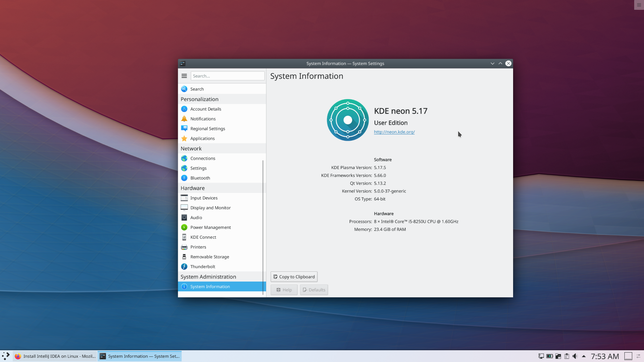Open Applications settings
644x362 pixels.
pyautogui.click(x=222, y=138)
